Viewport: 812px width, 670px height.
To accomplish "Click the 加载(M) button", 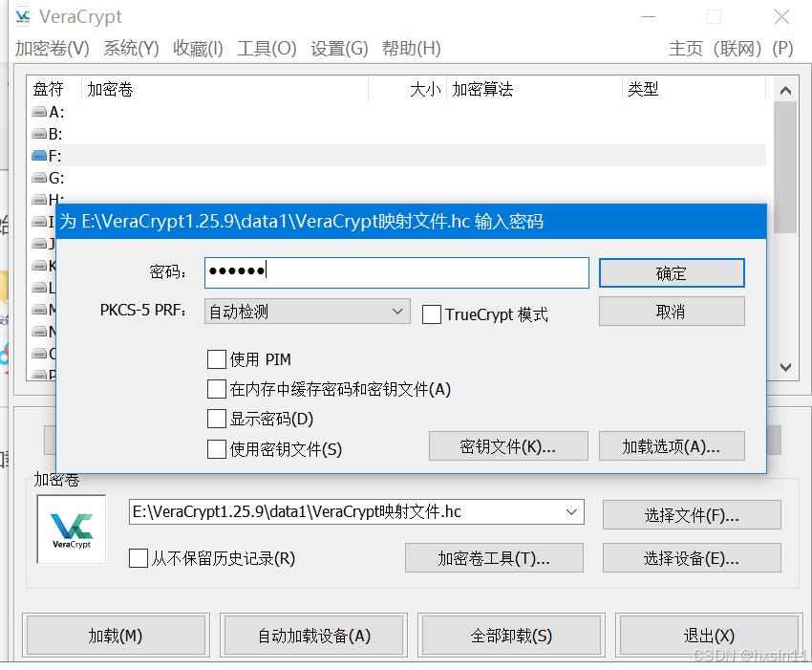I will coord(116,636).
